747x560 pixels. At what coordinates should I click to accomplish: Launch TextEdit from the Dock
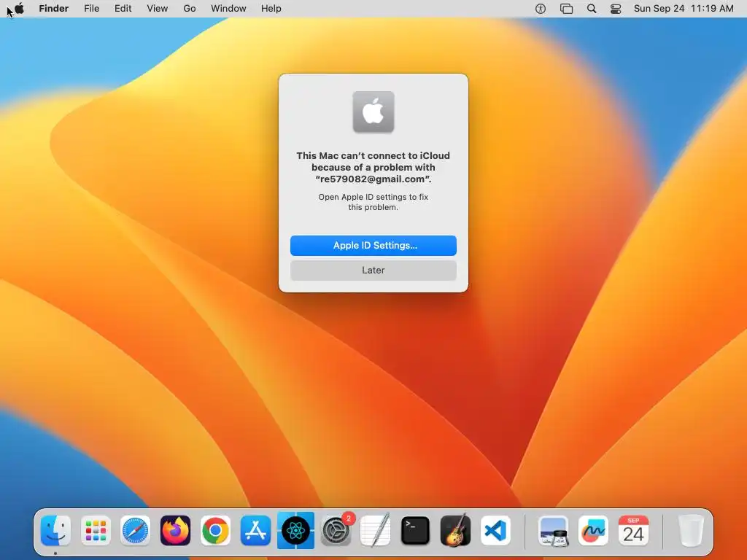pos(376,531)
